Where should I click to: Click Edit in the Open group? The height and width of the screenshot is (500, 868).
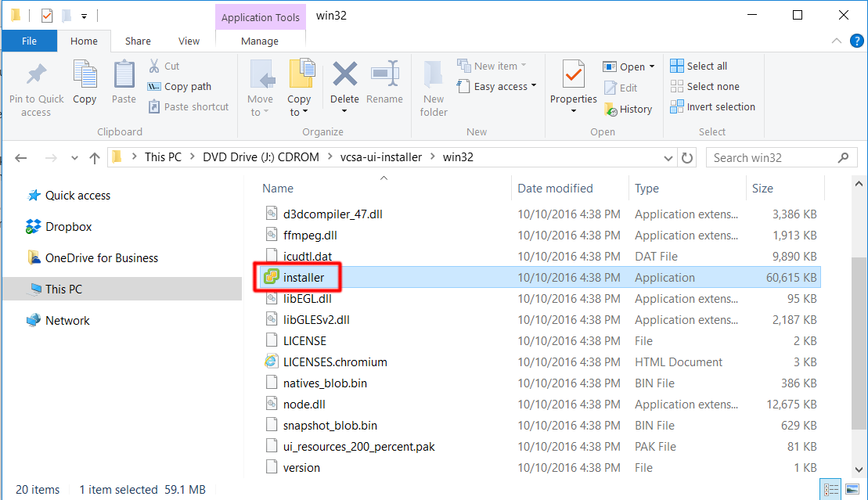[621, 88]
